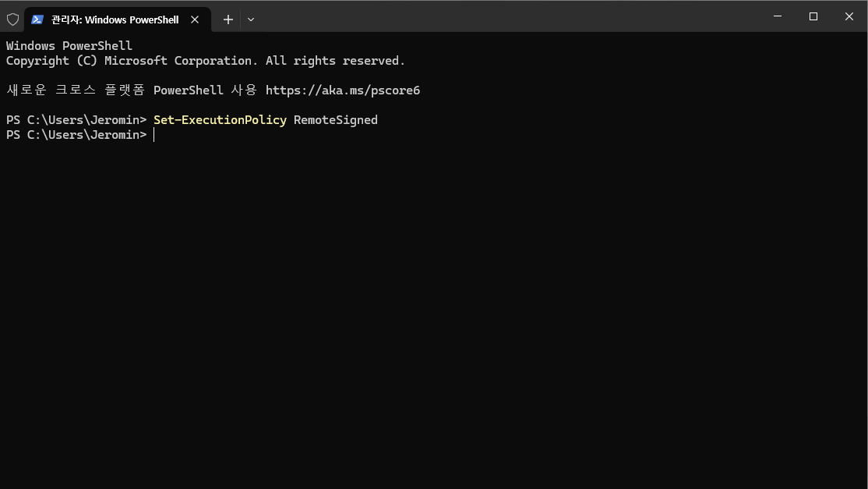
Task: Click the Set-ExecutionPolicy command text
Action: coord(220,119)
